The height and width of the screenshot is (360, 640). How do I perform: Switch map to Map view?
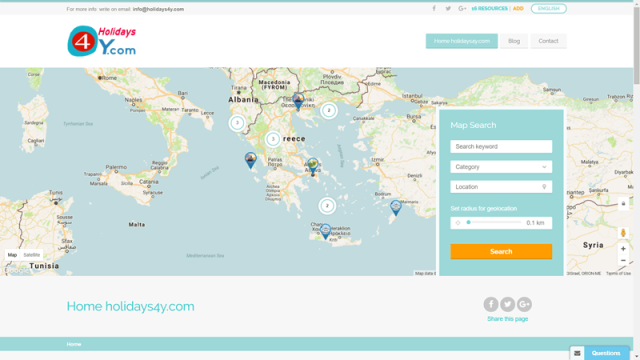[12, 255]
